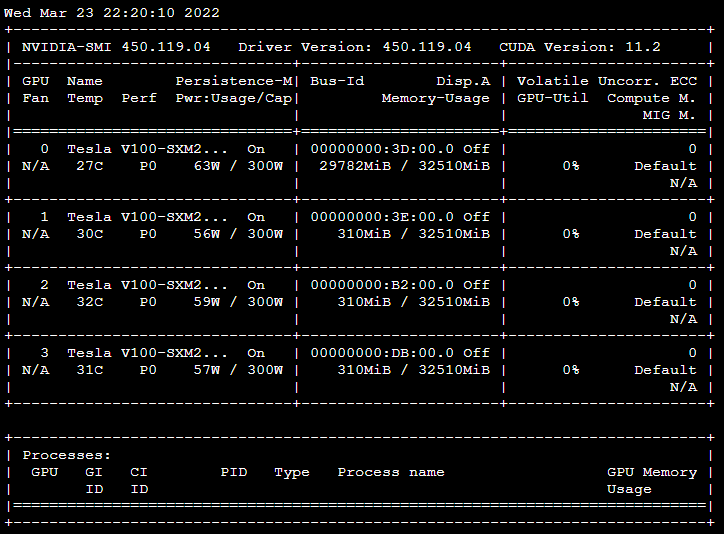Click the GPU Memory column header

pos(652,472)
